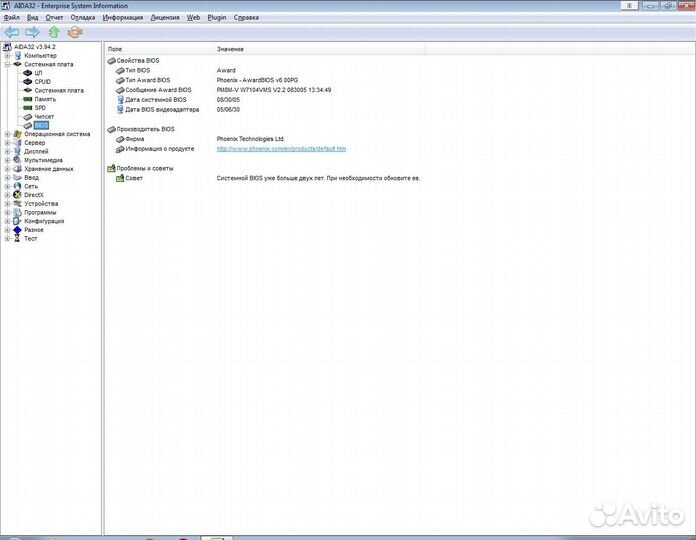This screenshot has width=696, height=540.
Task: Select the ЦП item in the tree
Action: coord(38,73)
